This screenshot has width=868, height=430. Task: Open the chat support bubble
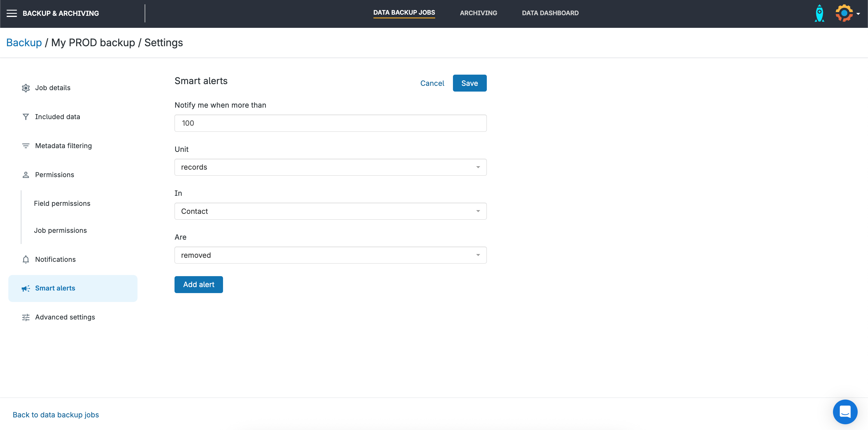(x=845, y=411)
